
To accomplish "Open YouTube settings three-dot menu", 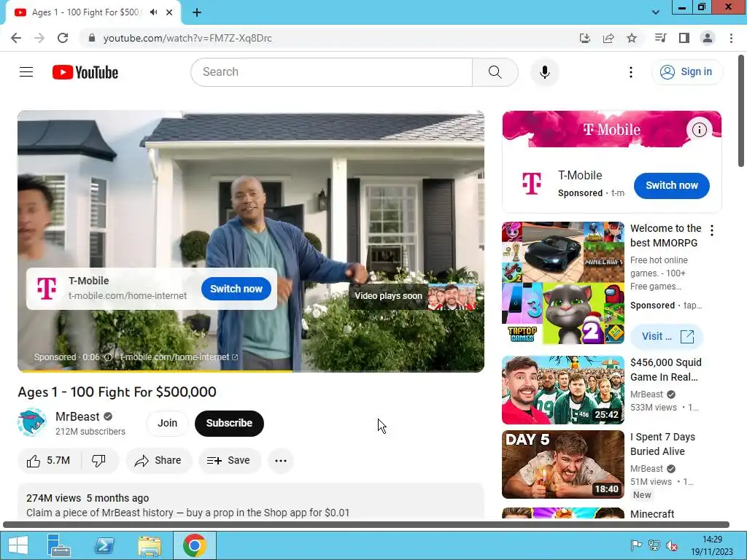I will click(631, 72).
